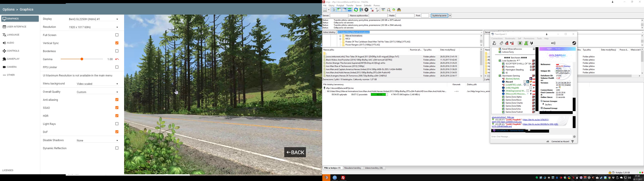Click the Szybkie łączenie button
This screenshot has width=644, height=181.
click(439, 15)
